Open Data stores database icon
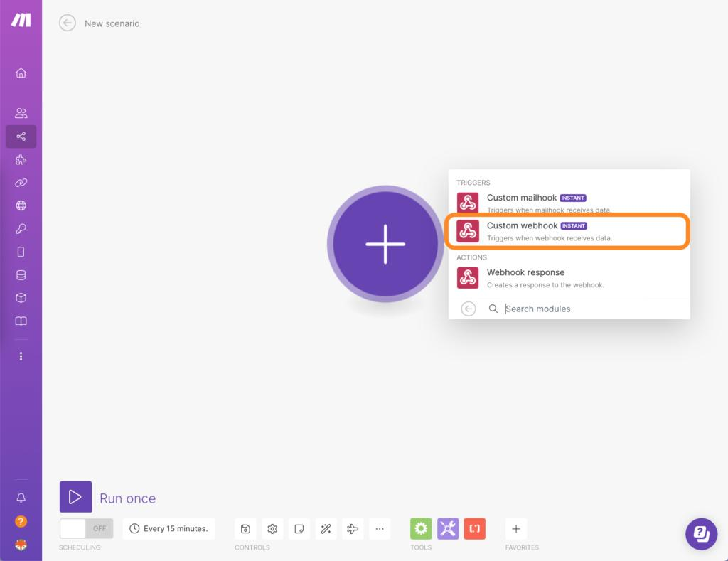Viewport: 728px width, 561px height. coord(21,275)
